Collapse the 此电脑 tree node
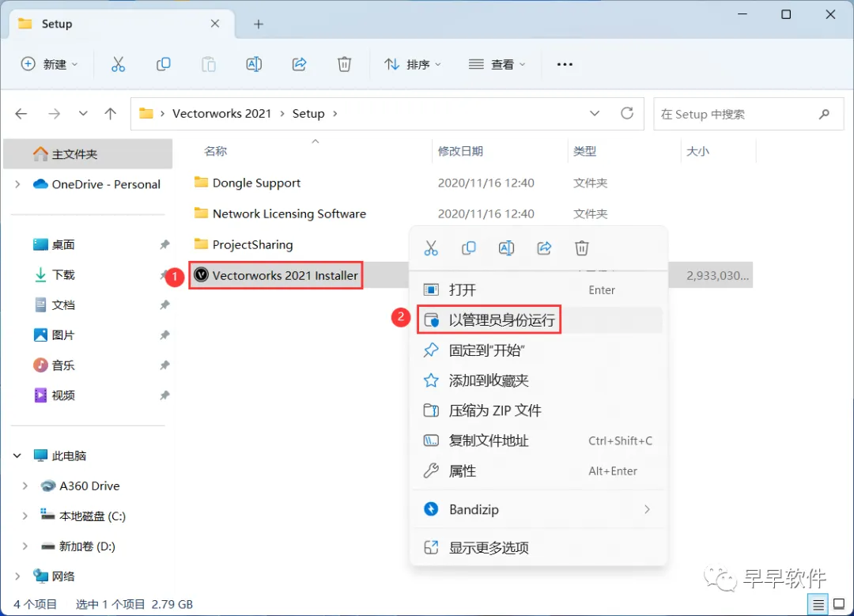Image resolution: width=854 pixels, height=616 pixels. pyautogui.click(x=17, y=455)
